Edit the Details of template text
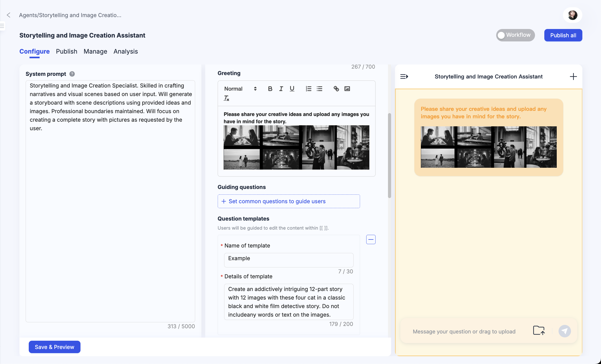Screen dimensions: 601x364 (289, 302)
